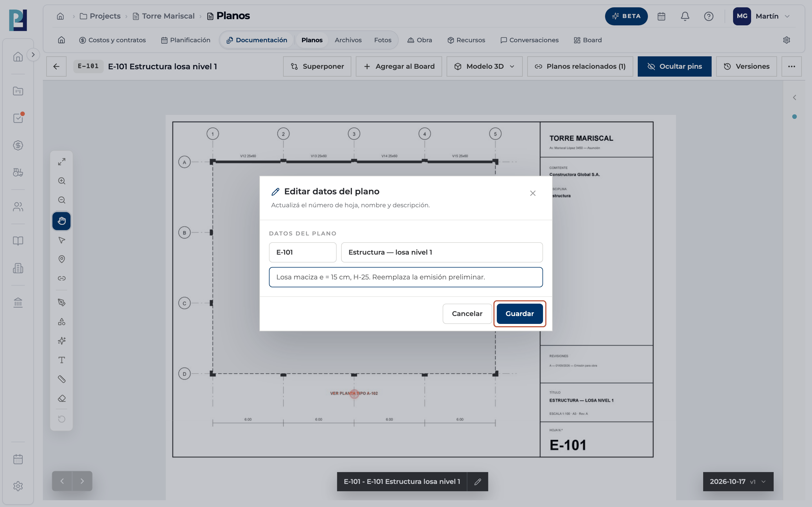
Task: Open the notifications bell
Action: (685, 16)
